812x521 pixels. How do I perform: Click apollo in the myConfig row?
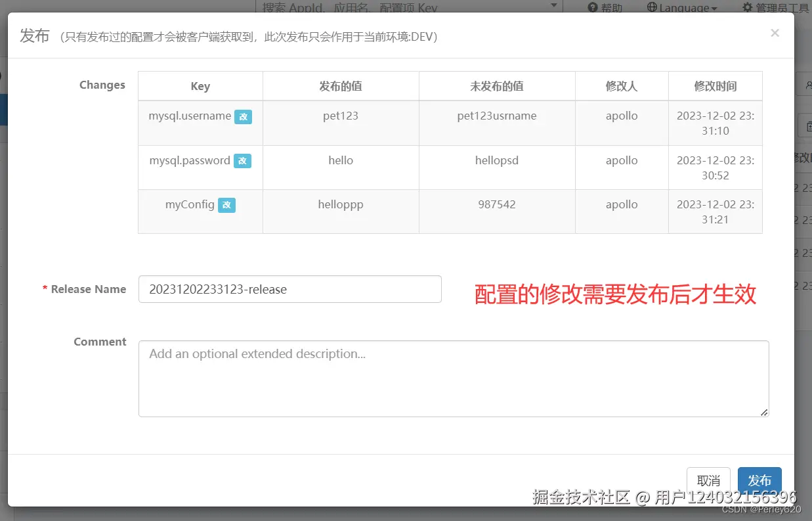click(x=622, y=204)
